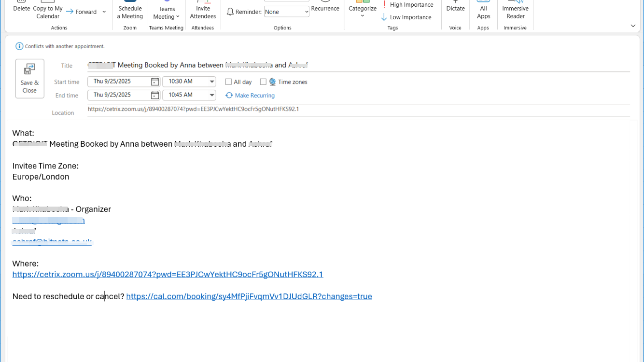644x362 pixels.
Task: Enable the All day checkbox
Action: coord(229,82)
